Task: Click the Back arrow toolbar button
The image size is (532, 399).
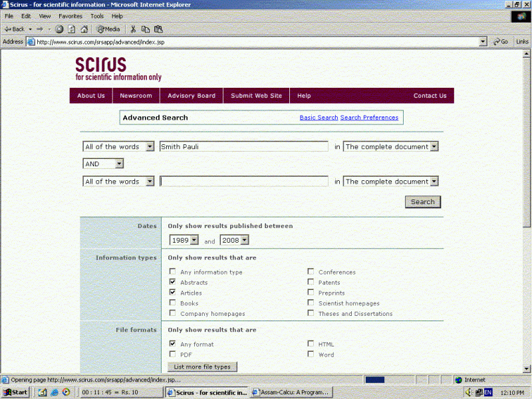Action: click(x=14, y=29)
